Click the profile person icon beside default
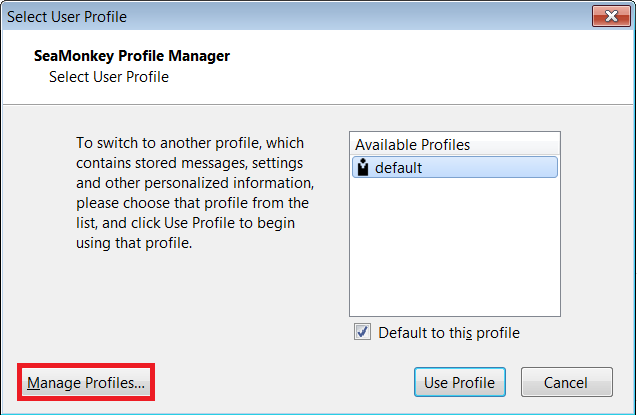 [x=363, y=167]
